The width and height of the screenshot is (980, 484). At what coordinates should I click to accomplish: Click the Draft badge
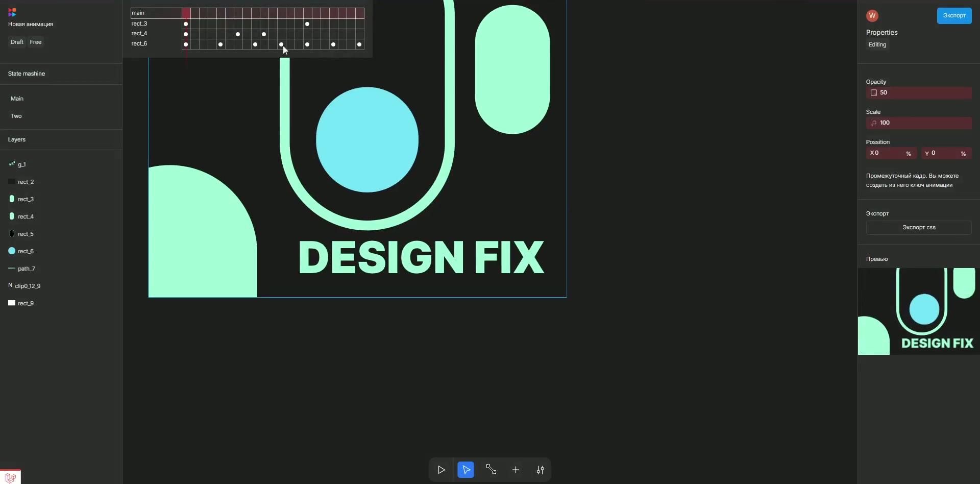click(x=17, y=42)
